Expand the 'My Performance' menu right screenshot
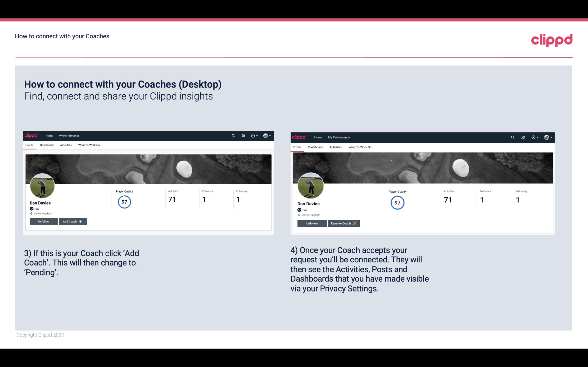Screen dimensions: 588x367 click(x=339, y=137)
